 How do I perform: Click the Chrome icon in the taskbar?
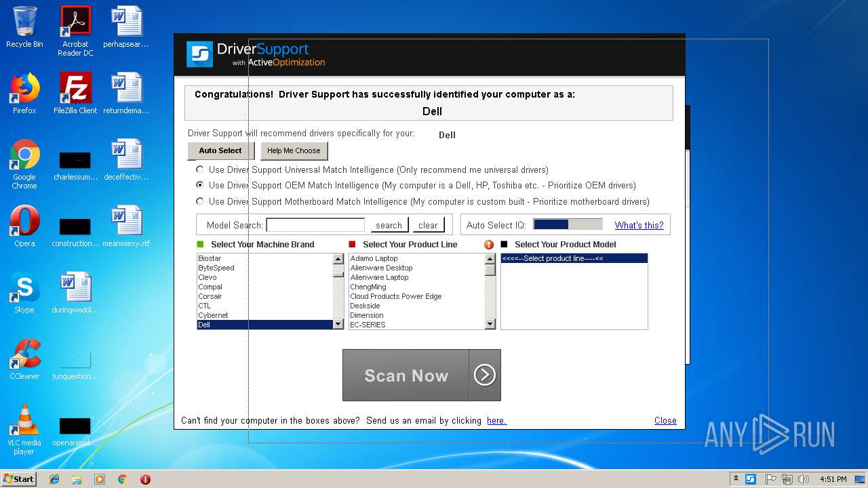coord(122,479)
